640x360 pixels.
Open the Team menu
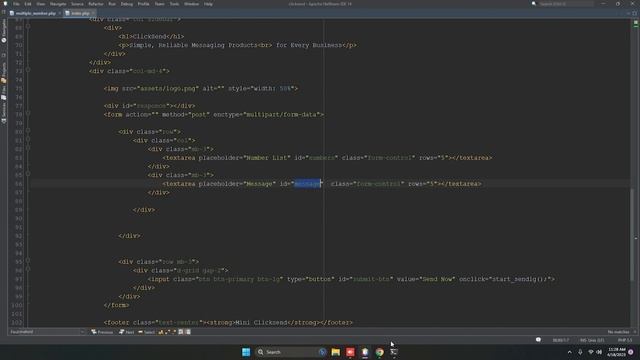[159, 4]
